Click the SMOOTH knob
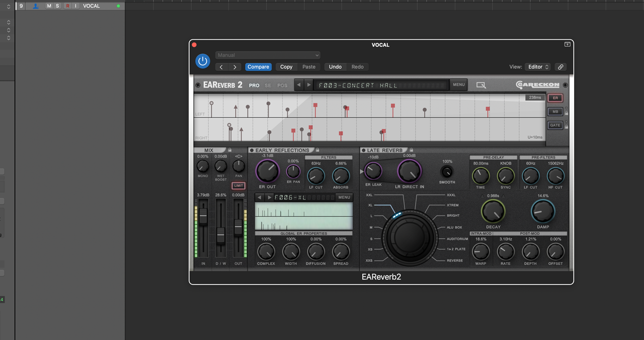The width and height of the screenshot is (644, 340). (447, 171)
